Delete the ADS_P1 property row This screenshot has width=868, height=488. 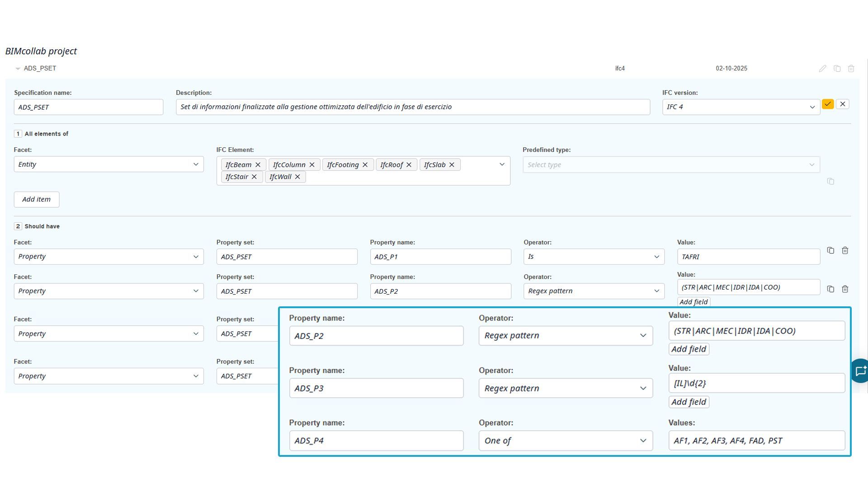845,250
